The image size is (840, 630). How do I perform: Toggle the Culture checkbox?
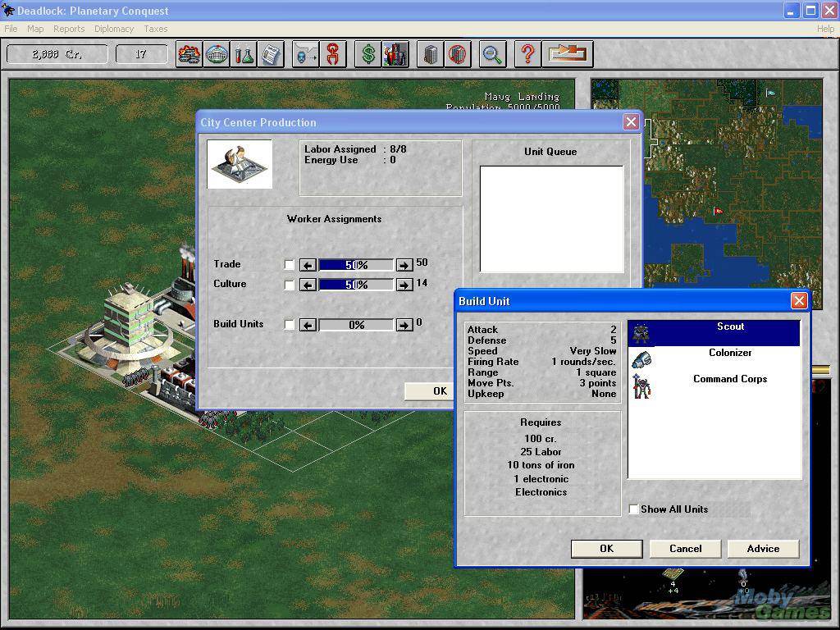tap(290, 285)
